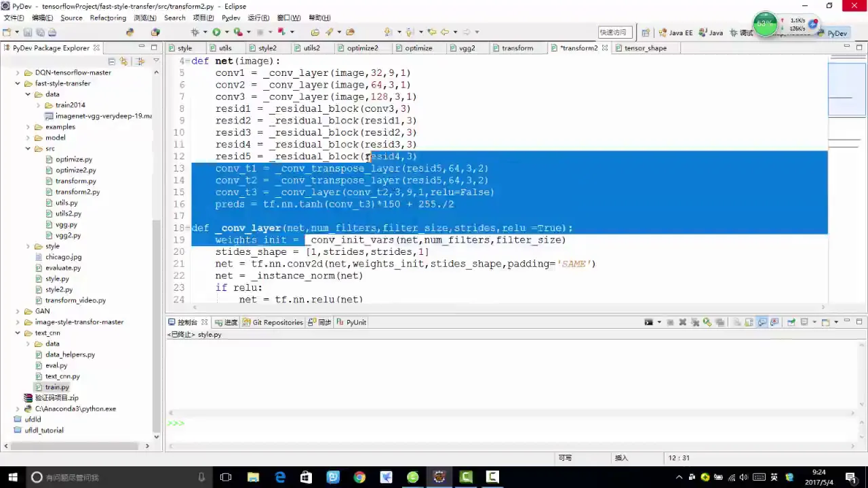The height and width of the screenshot is (488, 868).
Task: Click the Terminate icon in console toolbar
Action: click(x=670, y=322)
